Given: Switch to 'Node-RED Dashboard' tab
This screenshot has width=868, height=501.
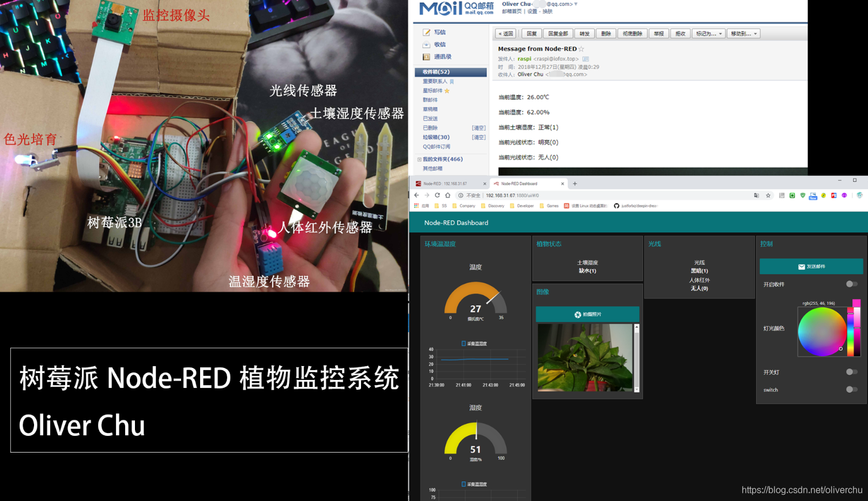Looking at the screenshot, I should [528, 184].
